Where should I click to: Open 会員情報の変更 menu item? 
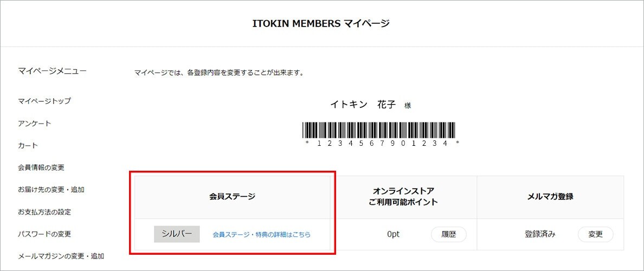pos(41,167)
